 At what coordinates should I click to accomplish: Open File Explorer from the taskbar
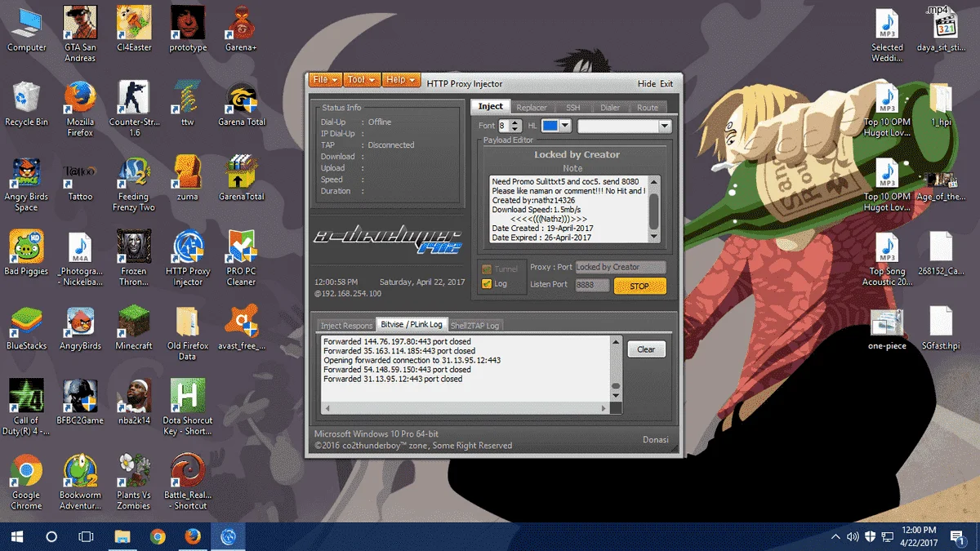[122, 536]
